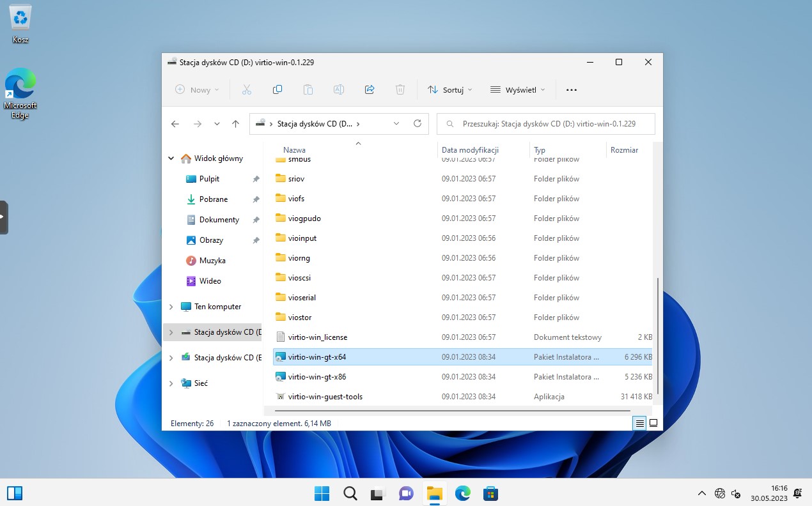
Task: Open Microsoft Edge from the taskbar
Action: [462, 493]
